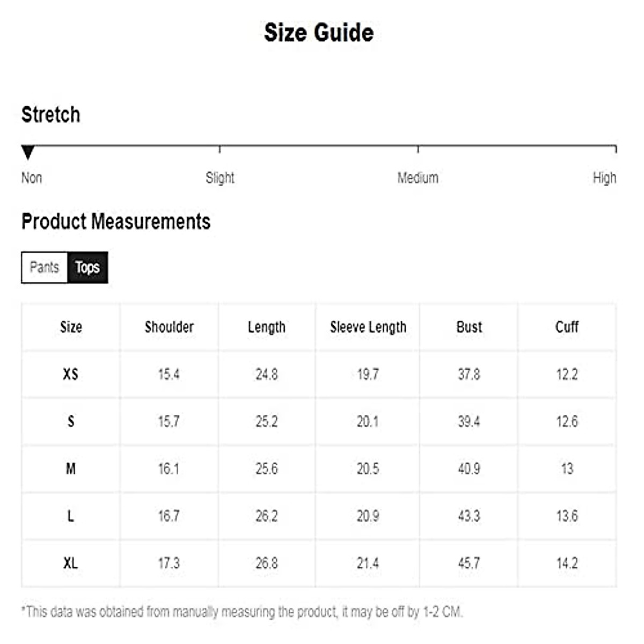Image resolution: width=644 pixels, height=644 pixels.
Task: Click the Shoulder column header
Action: tap(169, 327)
